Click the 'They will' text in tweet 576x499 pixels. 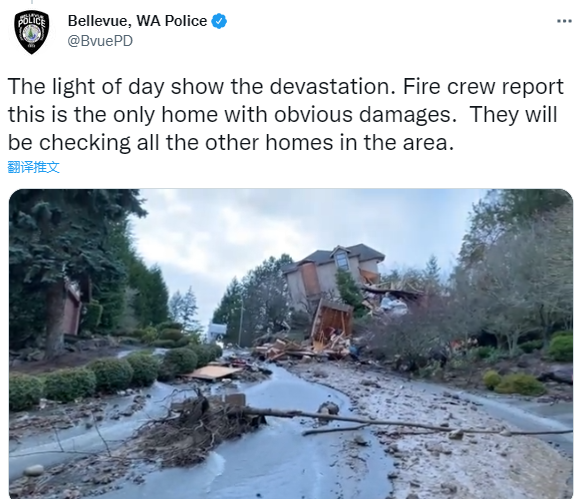point(514,115)
